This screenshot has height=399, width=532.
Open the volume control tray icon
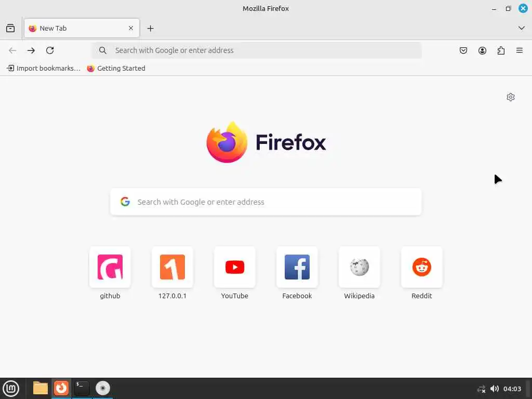[x=495, y=389]
